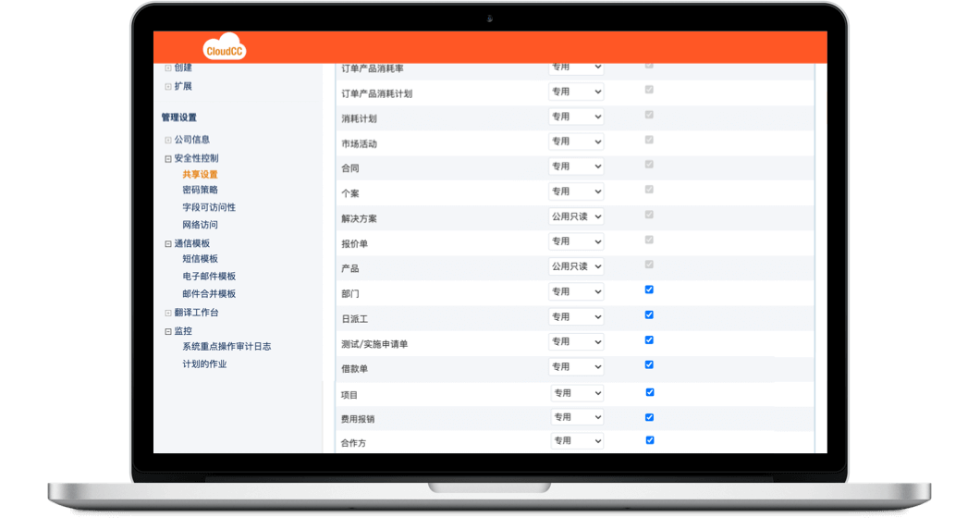The image size is (980, 518).
Task: Open sharing dropdown for 订单产品消耗计划
Action: pos(576,92)
